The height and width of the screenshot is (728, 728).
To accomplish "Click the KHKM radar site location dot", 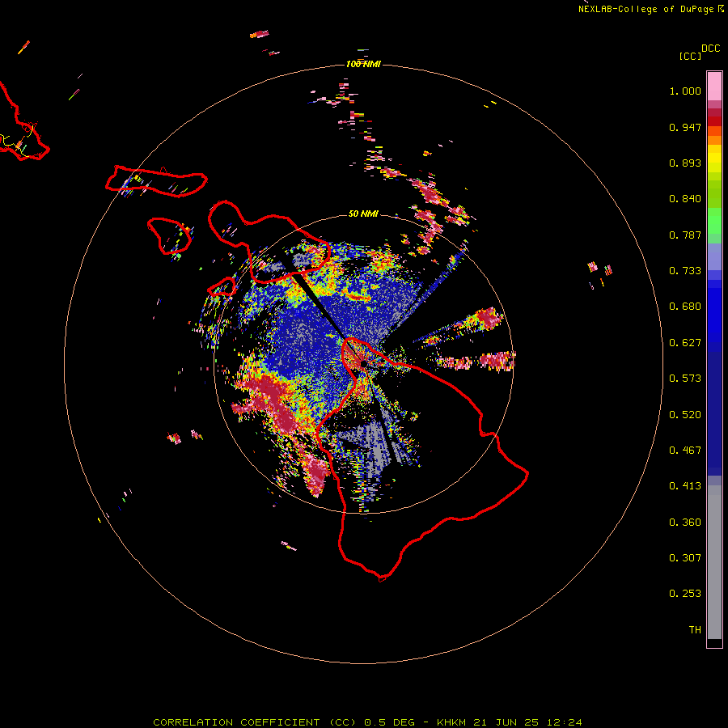I will point(363,363).
